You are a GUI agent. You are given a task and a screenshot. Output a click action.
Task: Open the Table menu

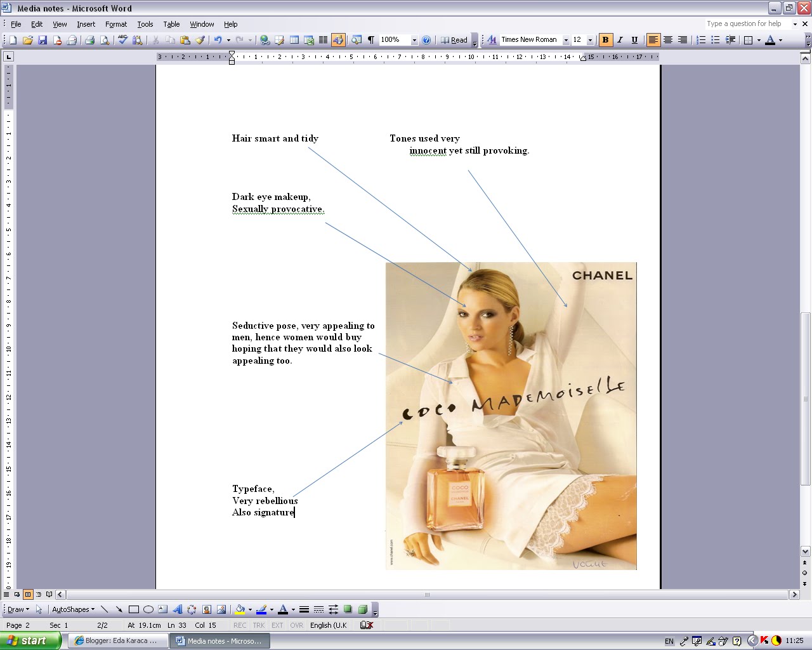point(171,24)
